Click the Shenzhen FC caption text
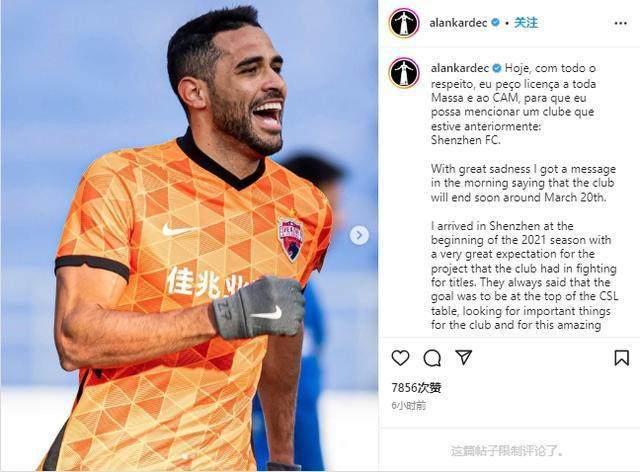 coord(465,140)
